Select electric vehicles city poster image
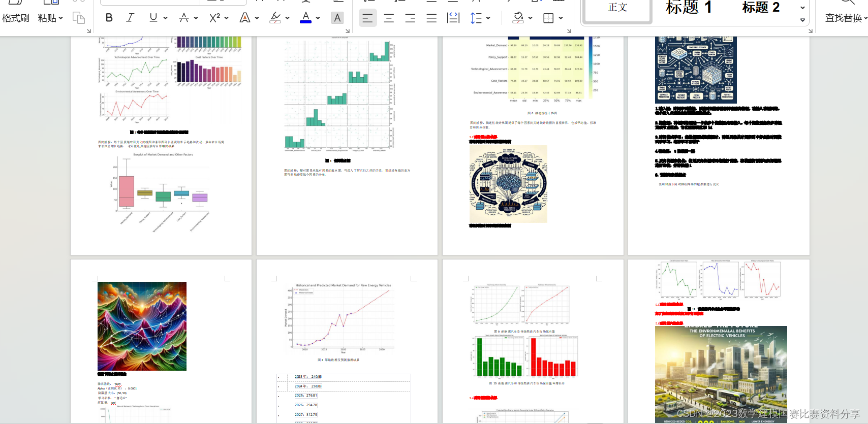This screenshot has width=868, height=424. (721, 374)
